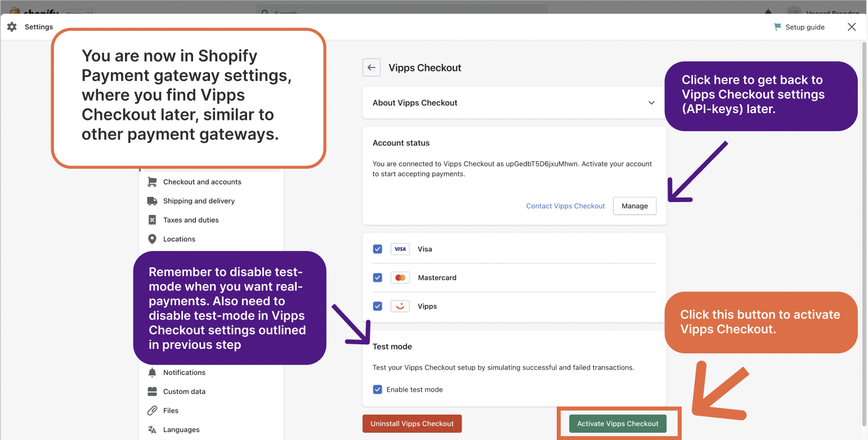Screen dimensions: 868x440
Task: Expand the About Vipps Checkout section
Action: coord(514,103)
